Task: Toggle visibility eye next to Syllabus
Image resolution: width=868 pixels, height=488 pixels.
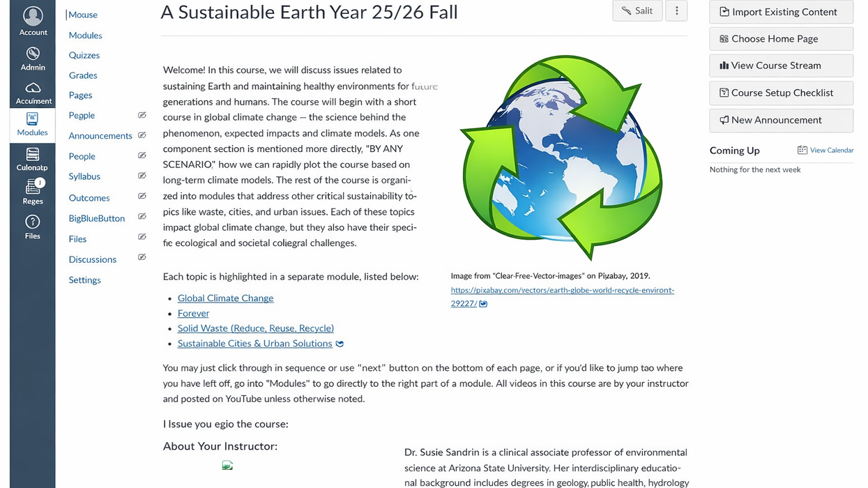Action: click(x=142, y=176)
